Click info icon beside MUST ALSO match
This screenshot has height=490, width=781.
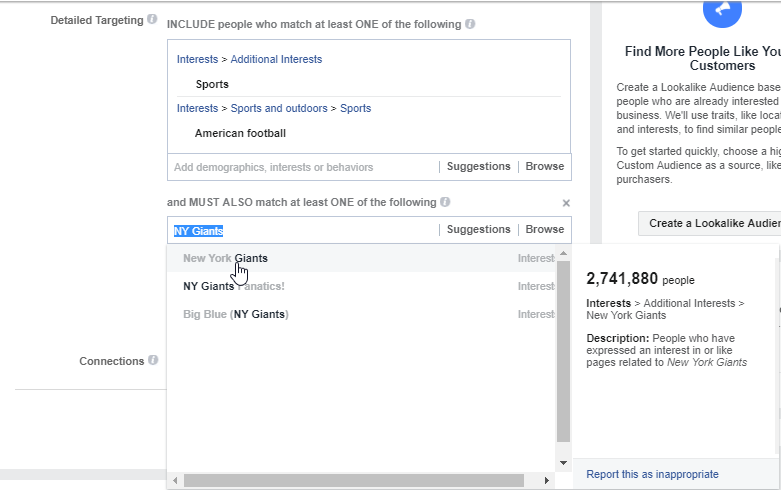pyautogui.click(x=445, y=202)
